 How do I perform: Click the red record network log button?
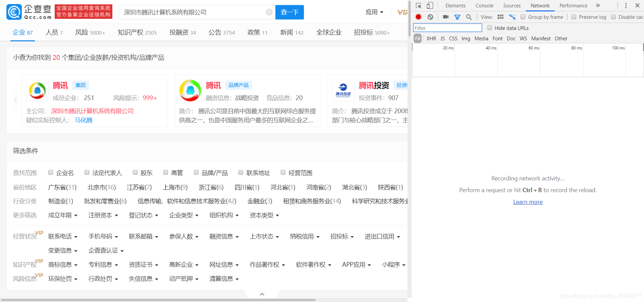(418, 17)
